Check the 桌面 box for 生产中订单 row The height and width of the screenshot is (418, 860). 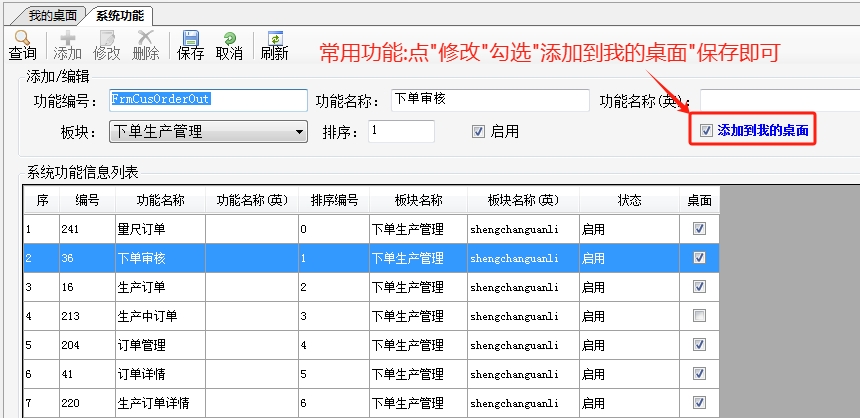click(x=699, y=316)
